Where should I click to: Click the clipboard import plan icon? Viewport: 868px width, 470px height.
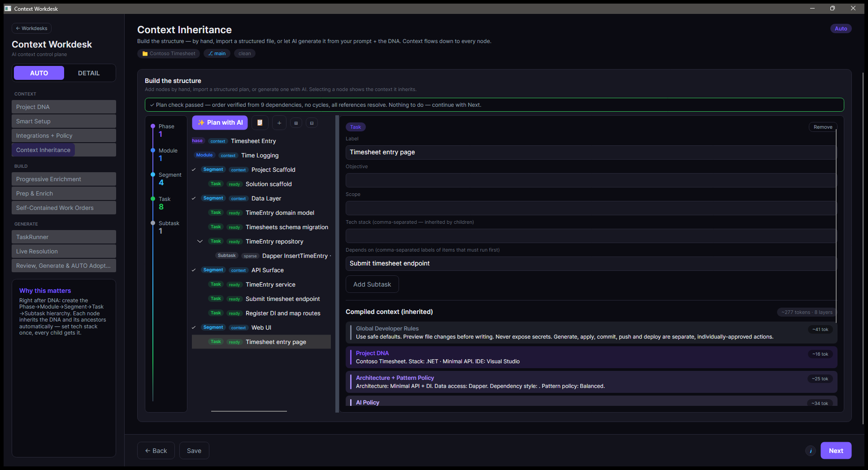tap(260, 123)
